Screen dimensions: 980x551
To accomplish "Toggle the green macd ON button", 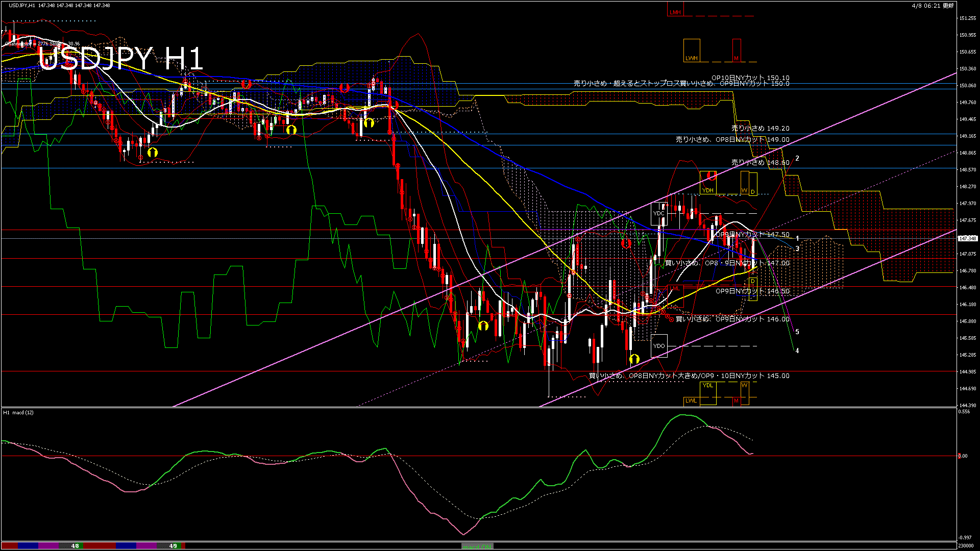I will [x=477, y=546].
